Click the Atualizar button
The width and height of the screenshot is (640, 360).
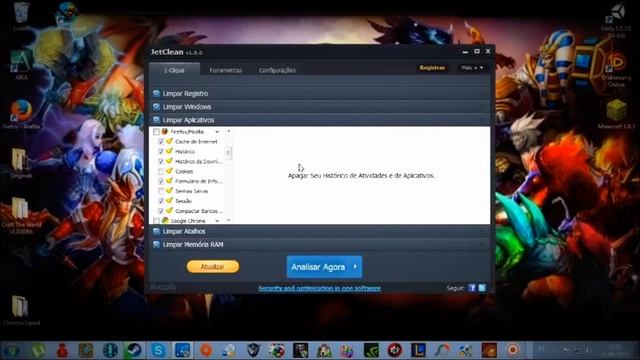(x=213, y=267)
